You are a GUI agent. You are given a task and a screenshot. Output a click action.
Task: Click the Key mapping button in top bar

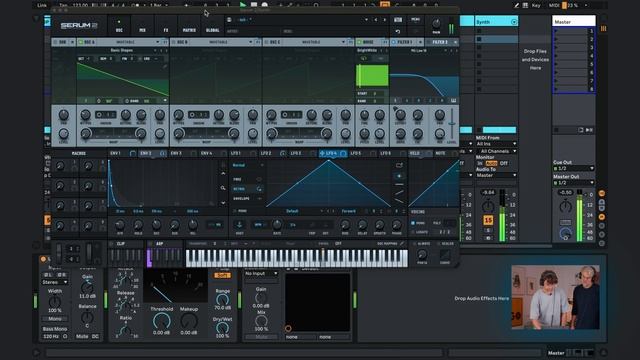tap(536, 6)
